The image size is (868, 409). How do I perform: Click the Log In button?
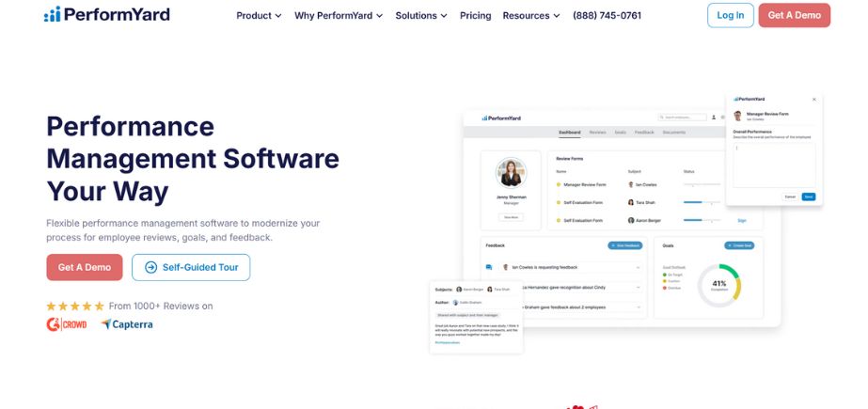point(730,15)
